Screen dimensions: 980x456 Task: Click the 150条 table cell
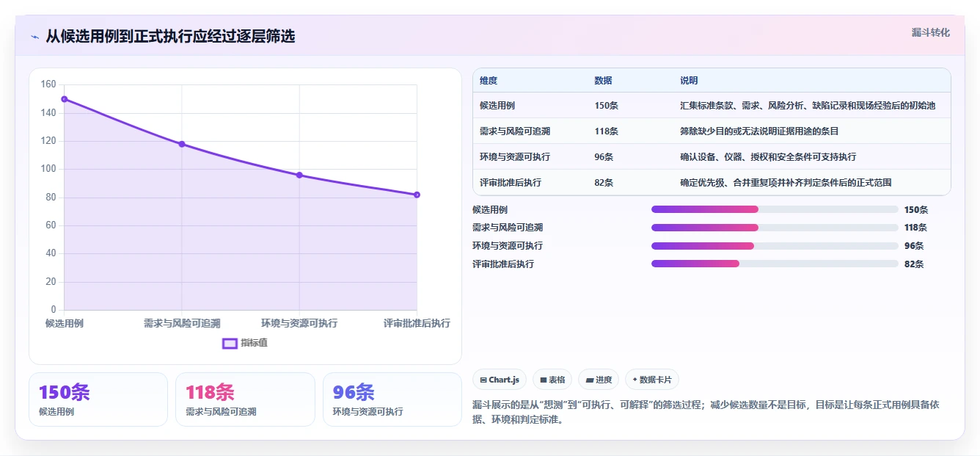pyautogui.click(x=606, y=106)
